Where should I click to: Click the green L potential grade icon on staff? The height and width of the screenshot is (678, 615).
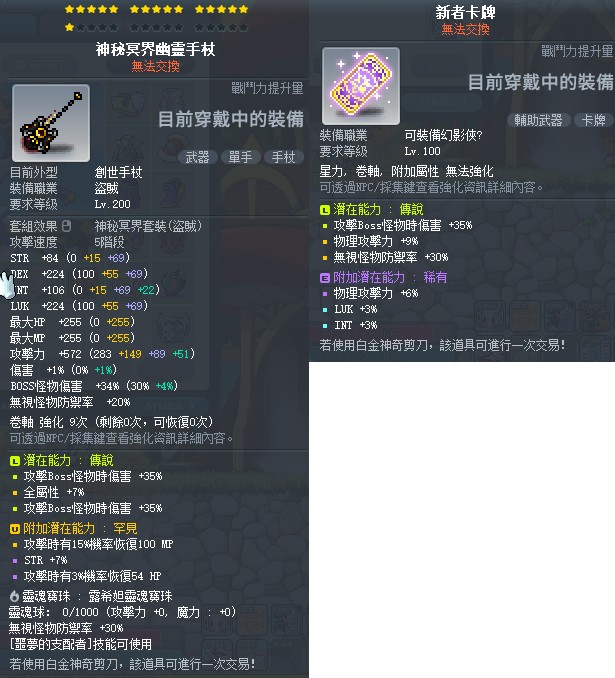click(15, 461)
